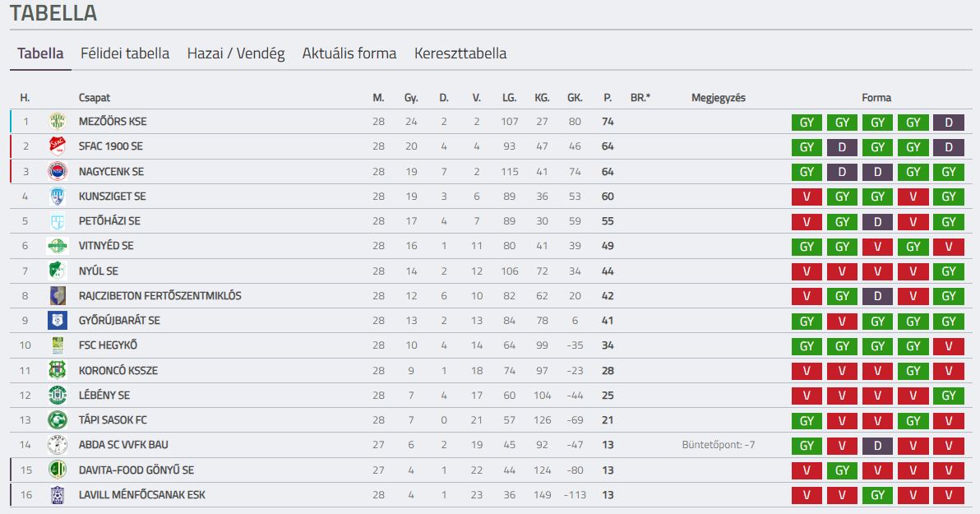
Task: Select the Aktuális forma tab
Action: coord(349,53)
